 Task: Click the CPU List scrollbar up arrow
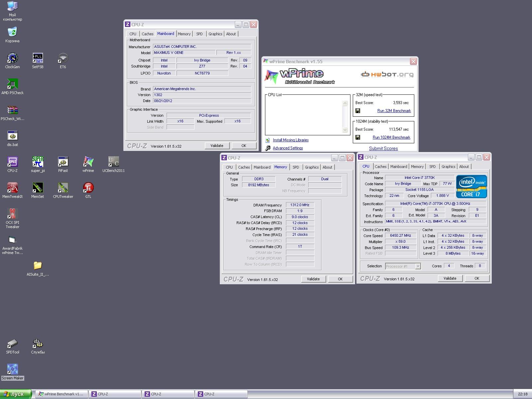click(x=345, y=103)
